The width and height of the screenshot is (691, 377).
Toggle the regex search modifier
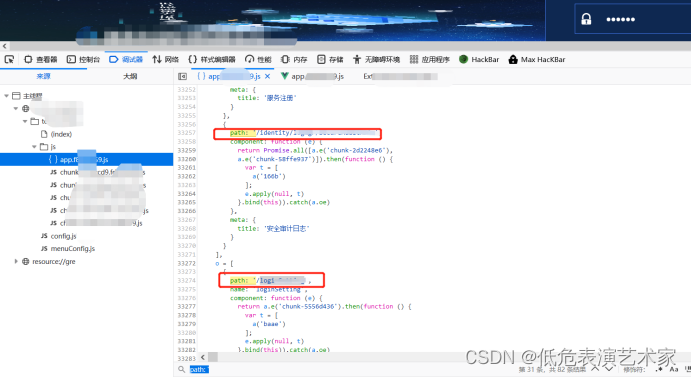pyautogui.click(x=659, y=369)
